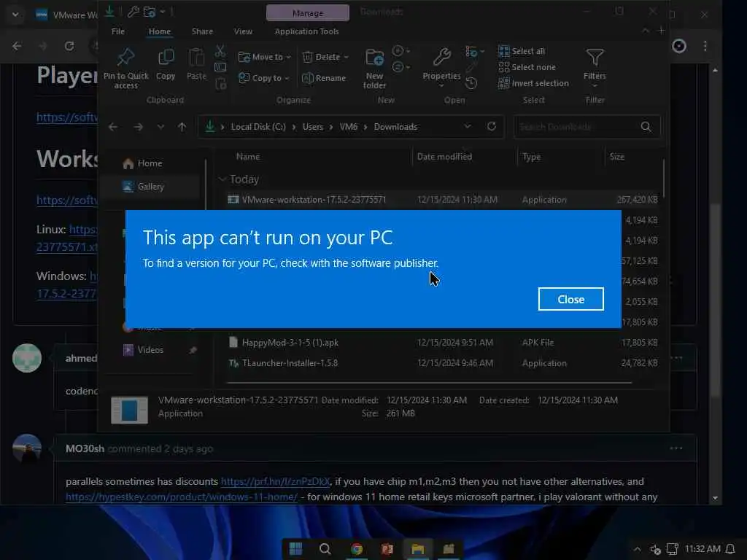Collapse the Today group

pos(222,179)
